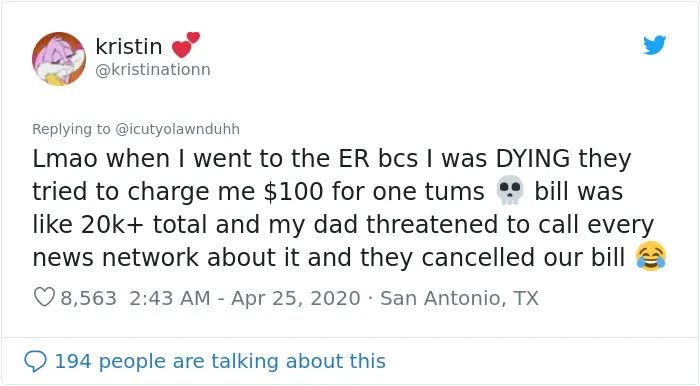Viewport: 700px width, 386px height.
Task: Click the '$100 for one tums' text
Action: pos(374,192)
